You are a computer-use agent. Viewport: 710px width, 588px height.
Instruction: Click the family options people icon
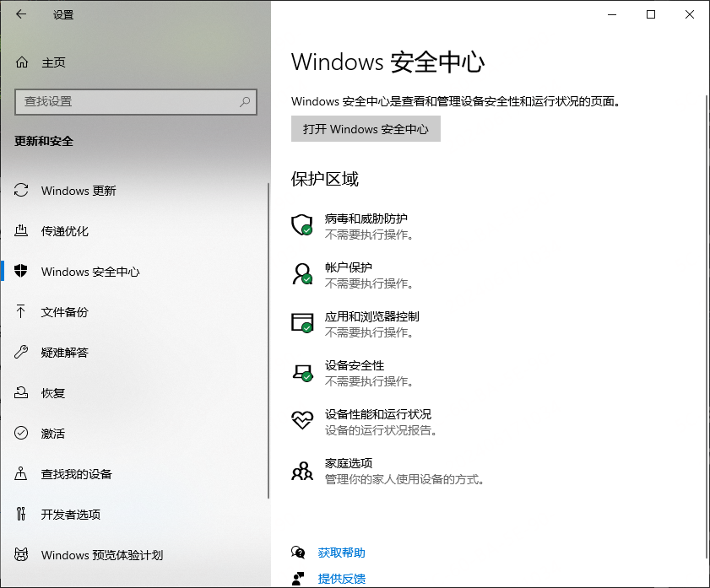click(x=301, y=470)
